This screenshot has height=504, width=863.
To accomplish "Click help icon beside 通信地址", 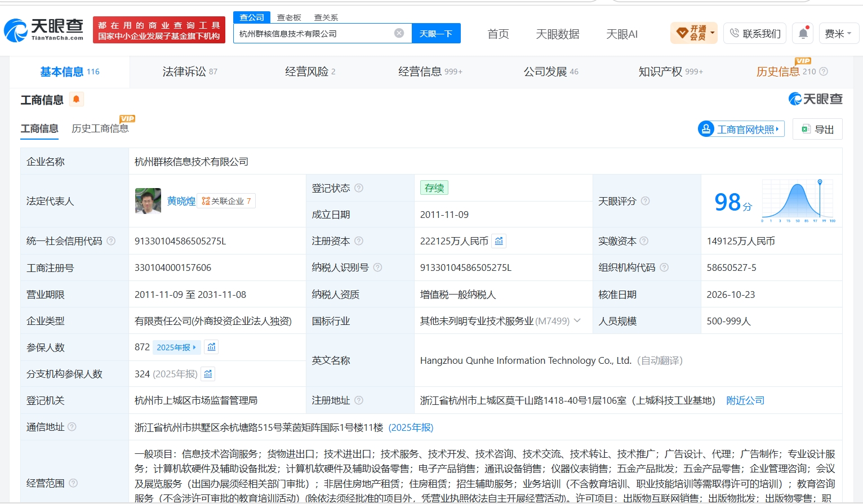I will click(72, 427).
